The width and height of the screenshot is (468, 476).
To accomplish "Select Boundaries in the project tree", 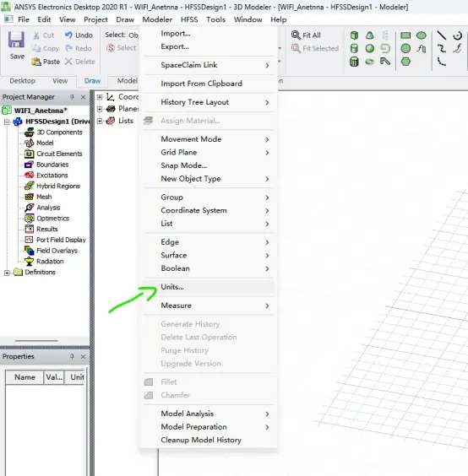I will 52,165.
